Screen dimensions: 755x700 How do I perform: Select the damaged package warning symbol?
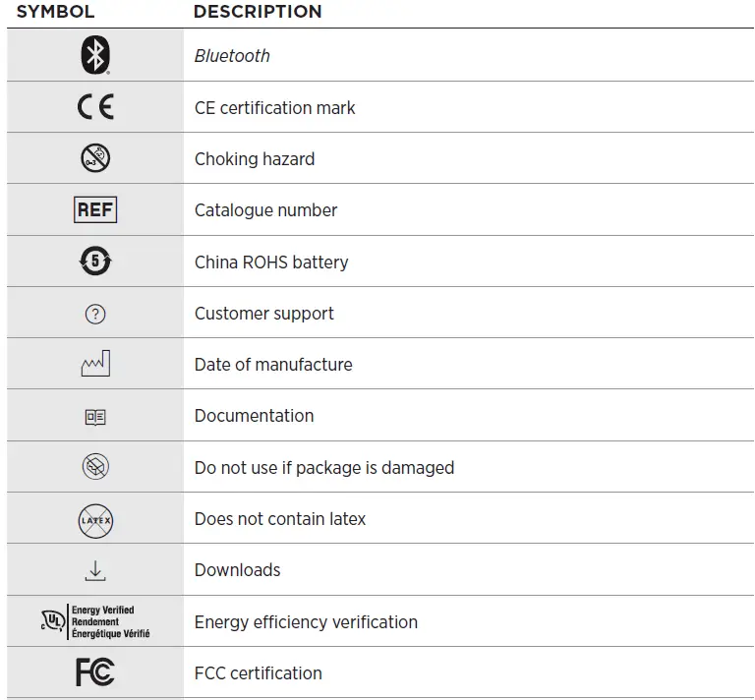pyautogui.click(x=95, y=467)
